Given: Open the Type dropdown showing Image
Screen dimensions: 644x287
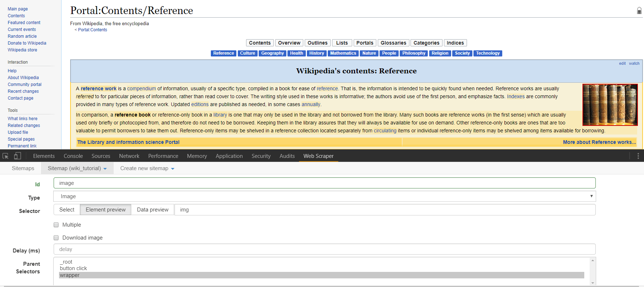Looking at the screenshot, I should click(325, 196).
